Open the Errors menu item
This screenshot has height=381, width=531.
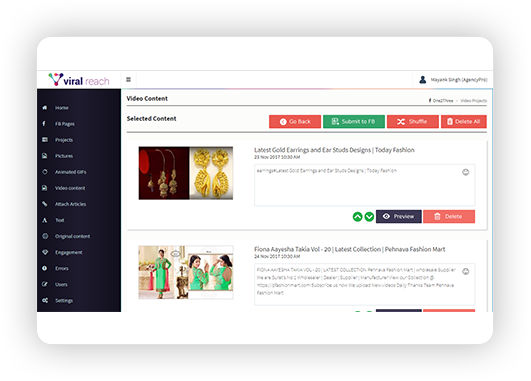point(62,269)
